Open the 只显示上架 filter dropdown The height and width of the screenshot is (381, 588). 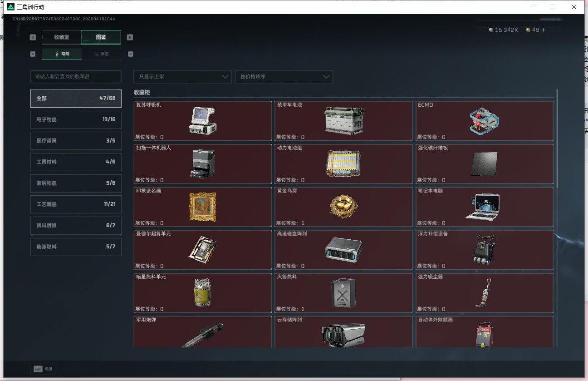point(182,77)
